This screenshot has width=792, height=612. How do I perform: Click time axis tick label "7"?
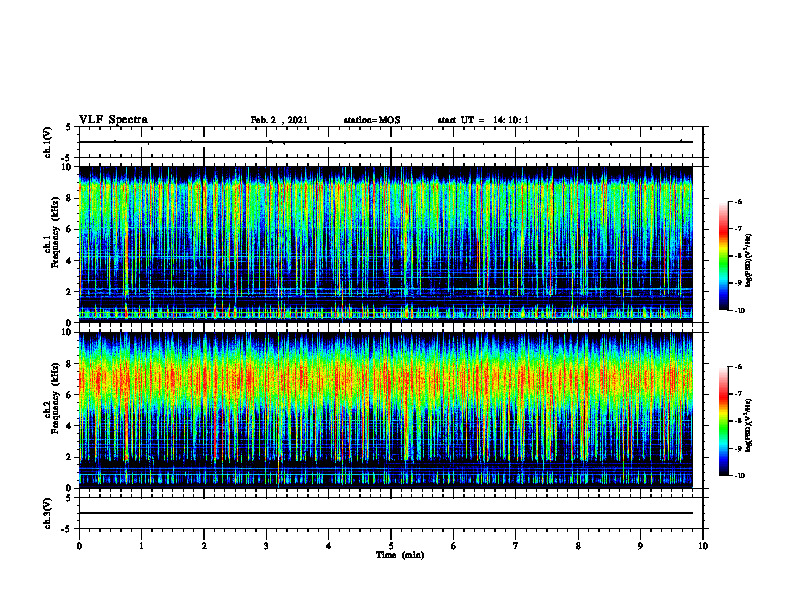pyautogui.click(x=516, y=546)
